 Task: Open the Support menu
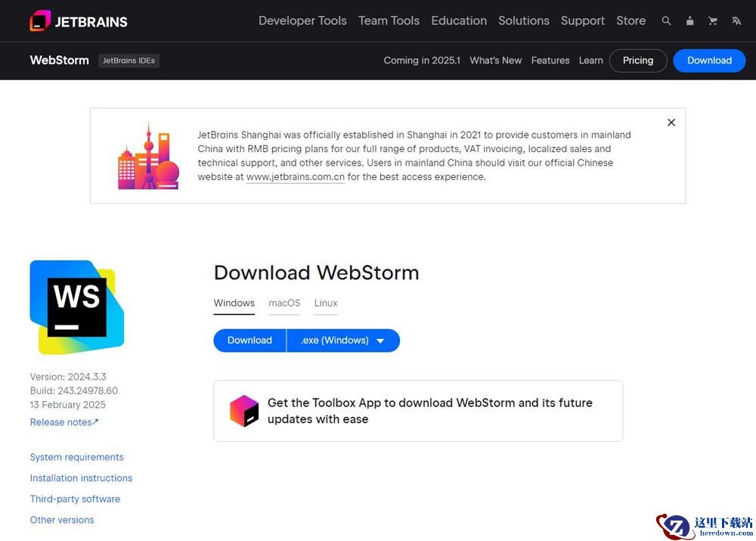point(582,20)
